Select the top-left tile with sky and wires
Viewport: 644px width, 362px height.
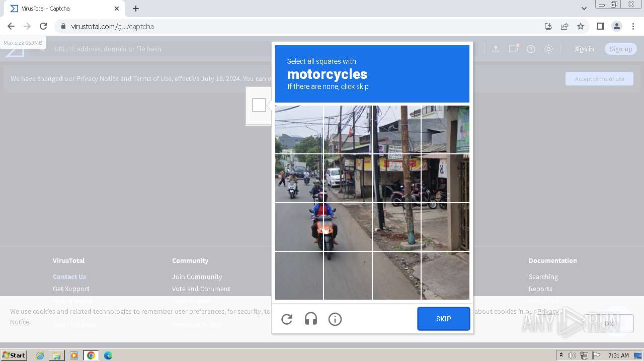[x=299, y=129]
